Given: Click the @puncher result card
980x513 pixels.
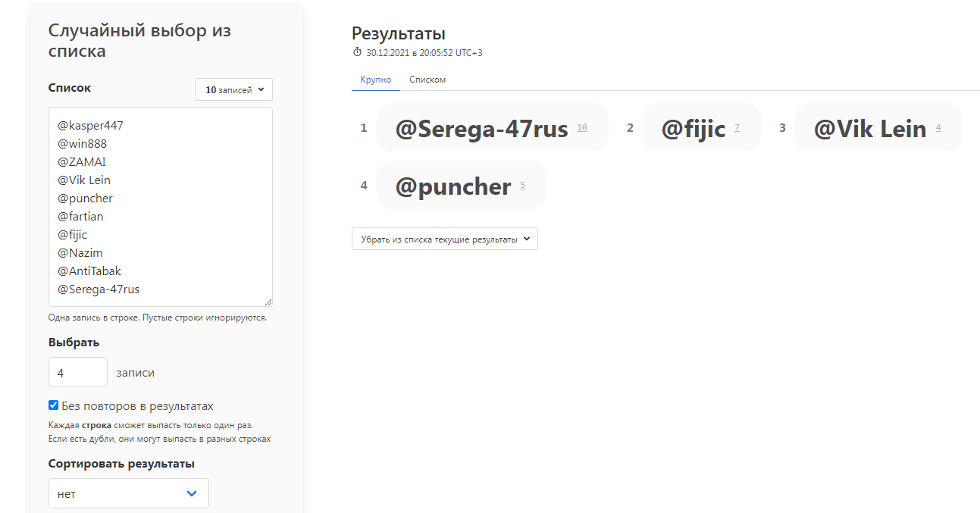Looking at the screenshot, I should tap(453, 186).
